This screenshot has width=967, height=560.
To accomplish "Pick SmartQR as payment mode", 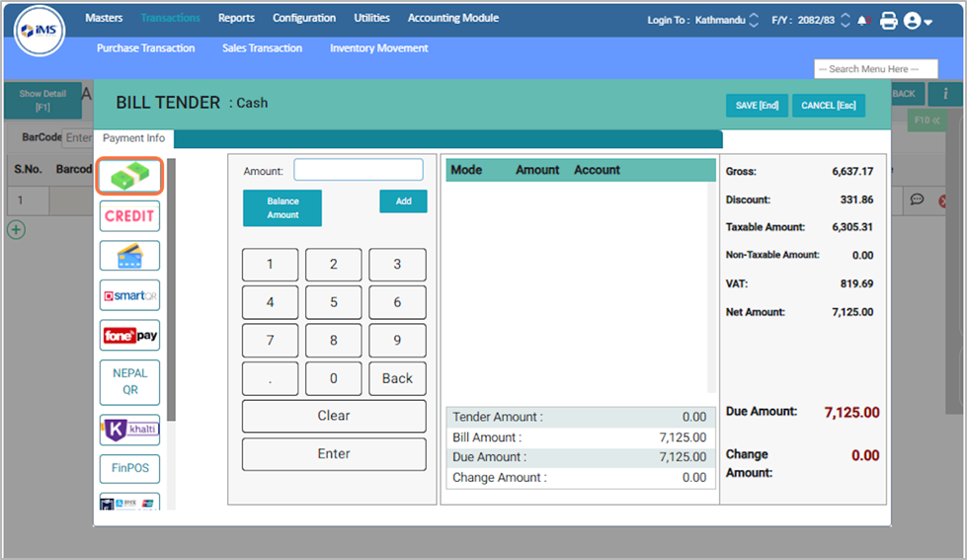I will [x=129, y=295].
